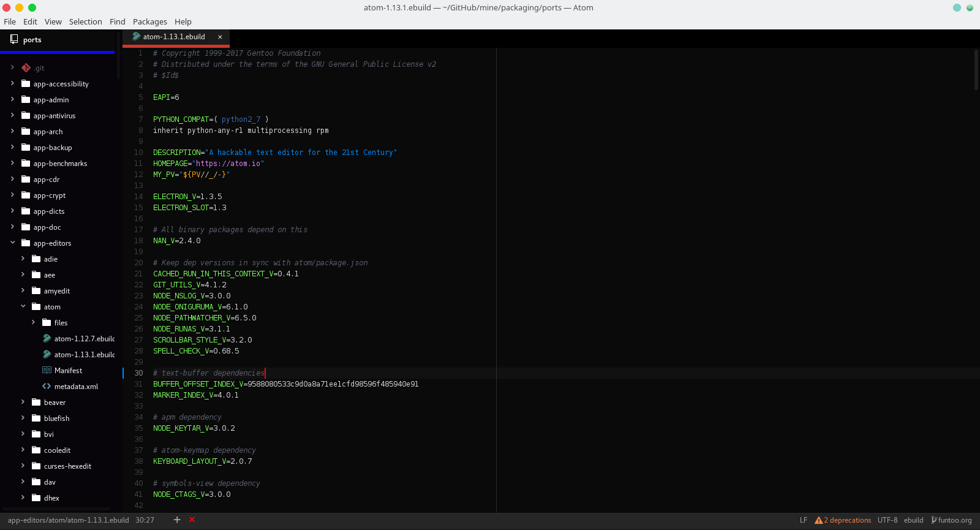The image size is (980, 530).
Task: Expand the app-crypt folder
Action: pyautogui.click(x=13, y=195)
